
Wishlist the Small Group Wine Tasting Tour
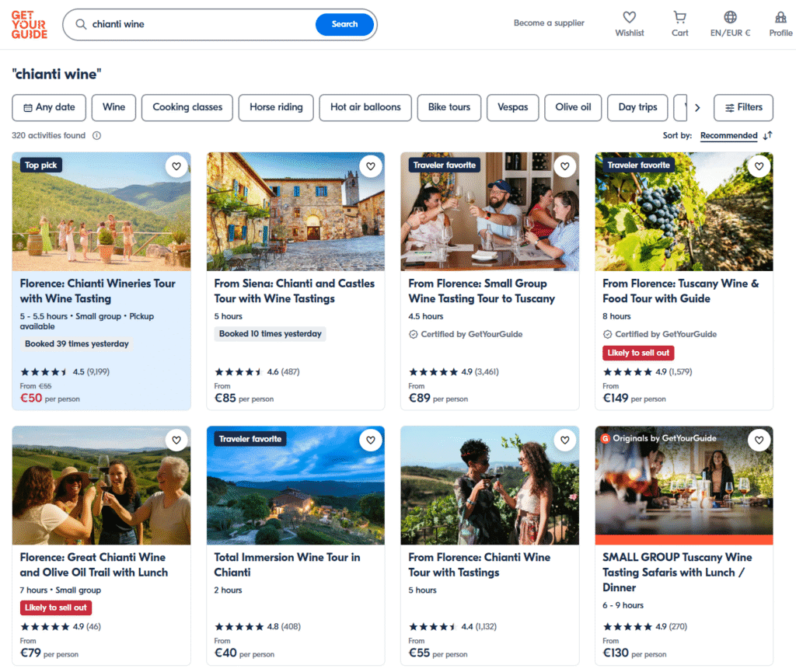(565, 166)
